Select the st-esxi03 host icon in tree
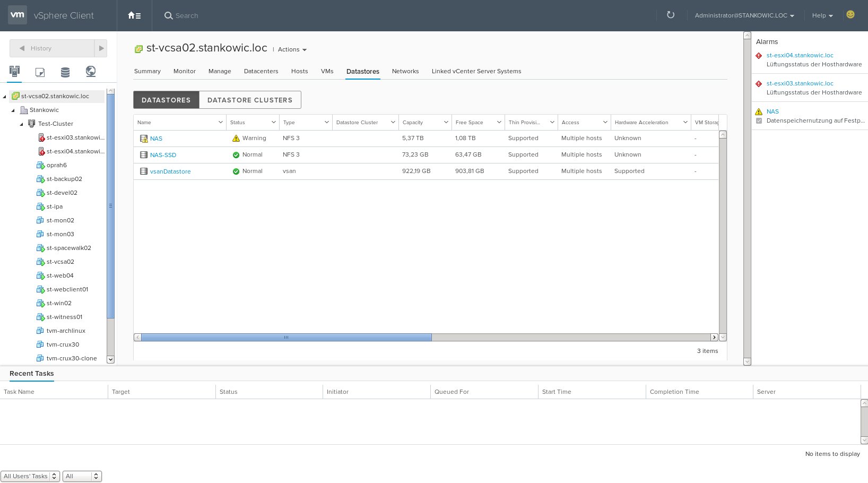868x483 pixels. tap(41, 137)
